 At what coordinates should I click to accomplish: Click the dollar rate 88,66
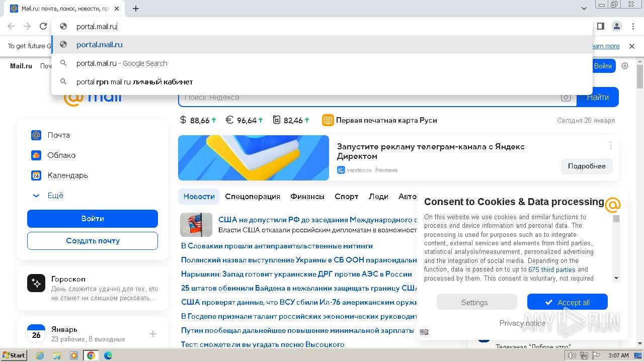pyautogui.click(x=198, y=120)
